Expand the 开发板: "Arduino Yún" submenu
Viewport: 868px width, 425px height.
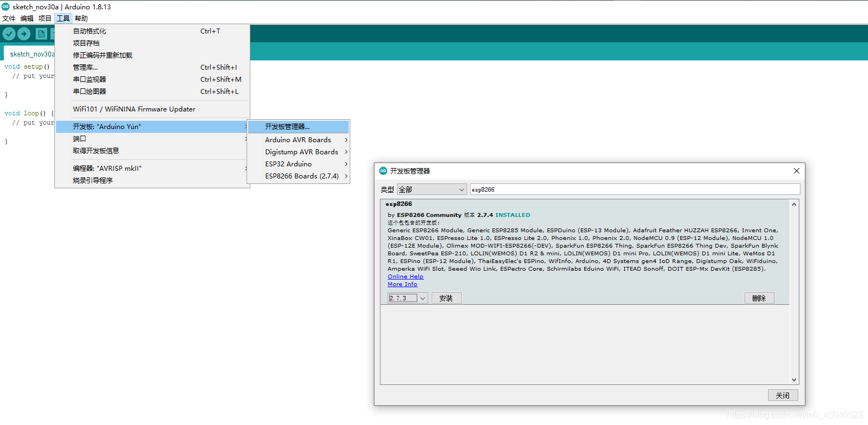tap(152, 127)
